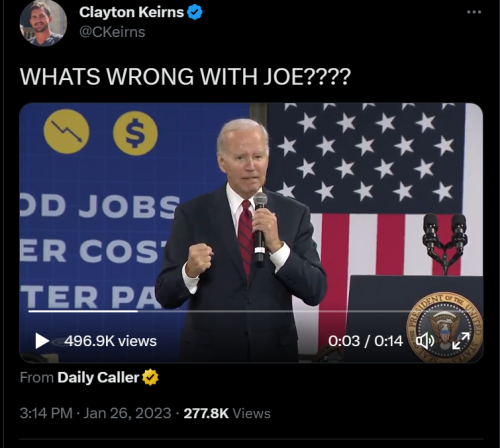500x448 pixels.
Task: Click the tweet text WHATS WRONG WITH JOE
Action: (x=185, y=76)
